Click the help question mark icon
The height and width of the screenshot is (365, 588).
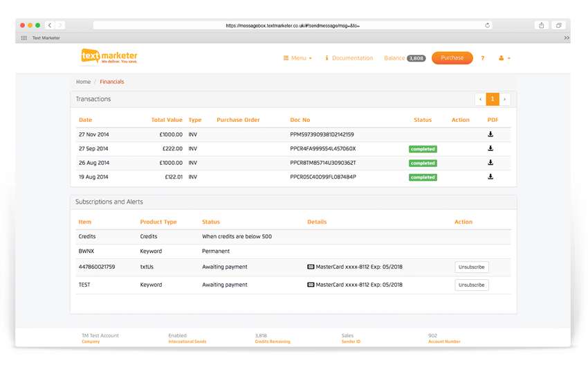click(x=482, y=58)
